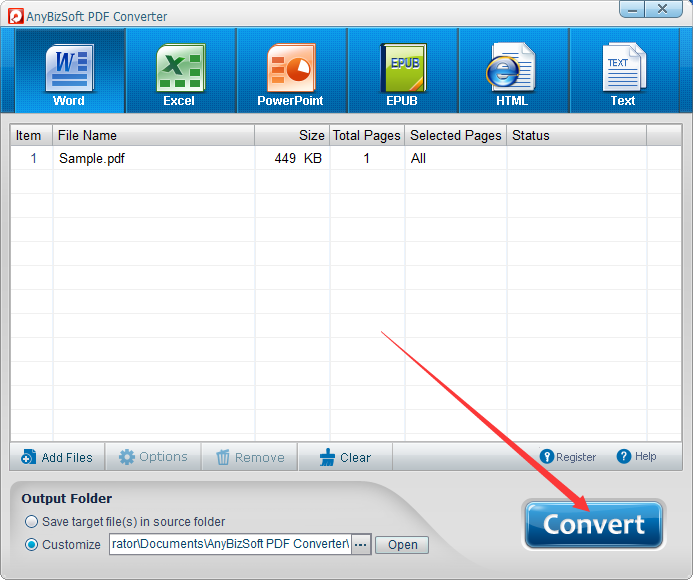Viewport: 693px width, 580px height.
Task: Sort by Size column header
Action: click(x=292, y=135)
